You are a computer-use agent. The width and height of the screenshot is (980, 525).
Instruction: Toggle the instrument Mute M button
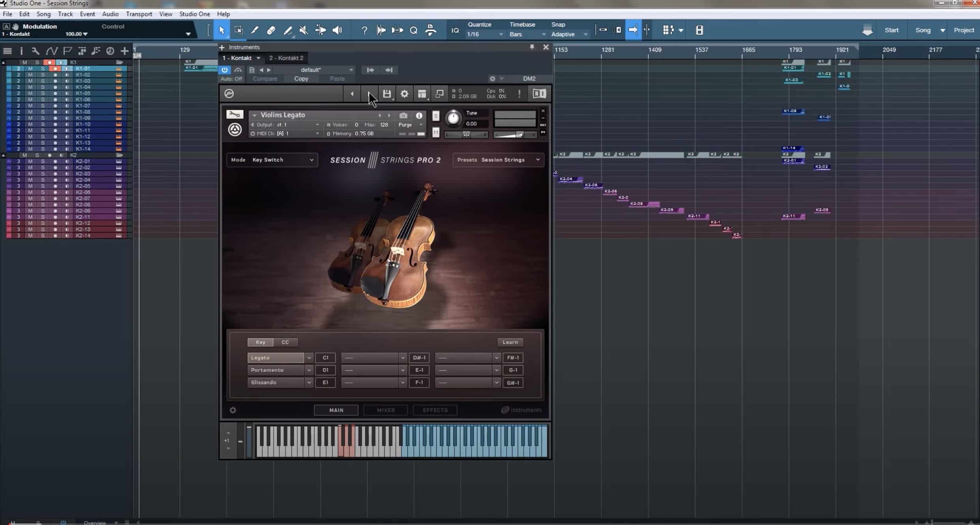[436, 133]
